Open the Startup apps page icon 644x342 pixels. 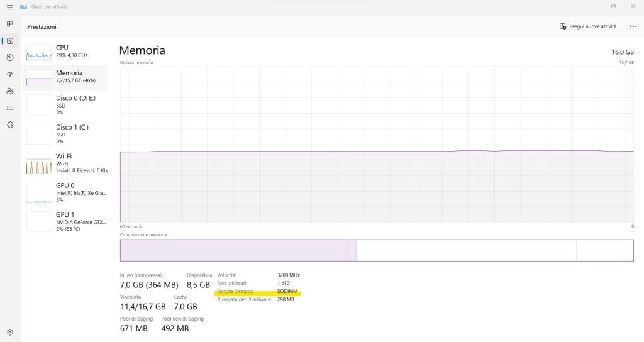point(9,74)
